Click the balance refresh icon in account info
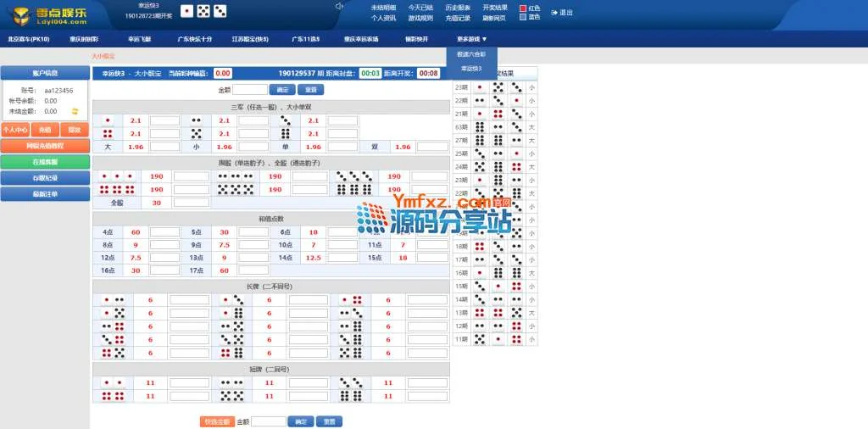Image resolution: width=868 pixels, height=429 pixels. click(x=75, y=111)
